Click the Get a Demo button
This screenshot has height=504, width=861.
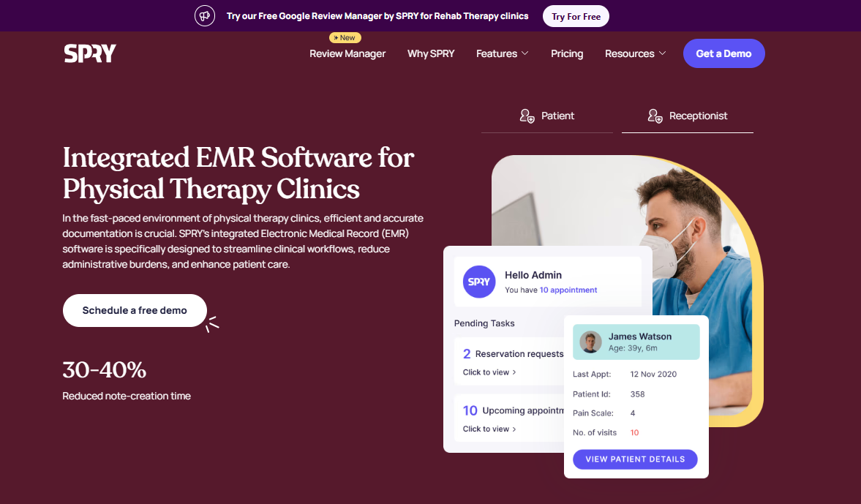coord(723,53)
